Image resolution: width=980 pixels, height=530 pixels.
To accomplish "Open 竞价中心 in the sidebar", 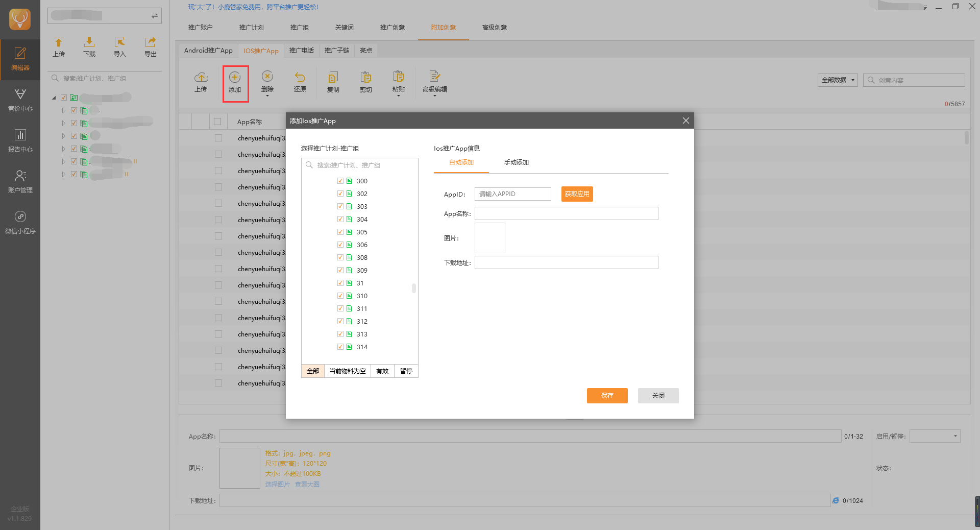I will click(x=20, y=100).
